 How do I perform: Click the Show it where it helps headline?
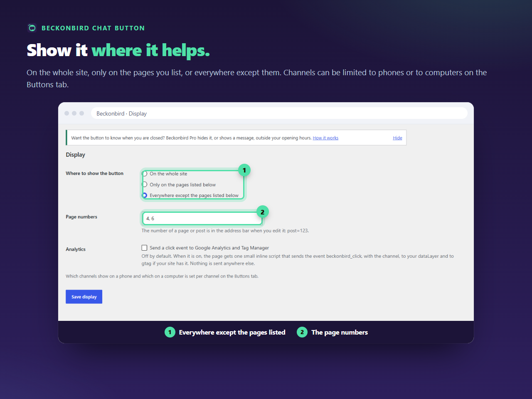tap(118, 50)
